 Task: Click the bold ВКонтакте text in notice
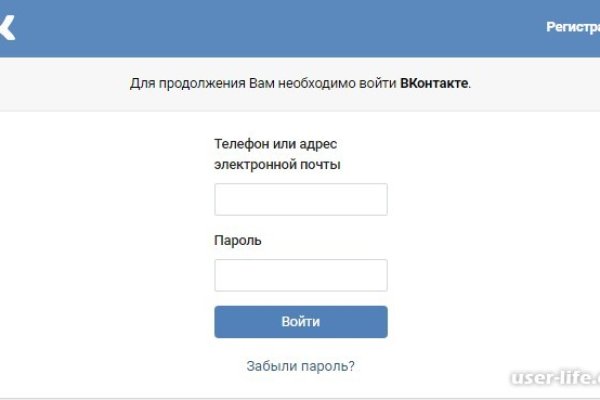(434, 83)
